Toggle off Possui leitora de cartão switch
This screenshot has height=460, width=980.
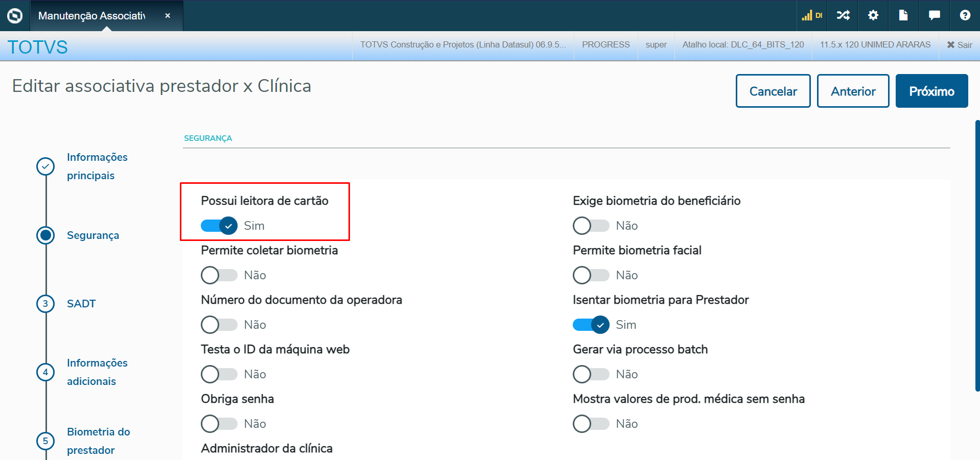point(219,226)
